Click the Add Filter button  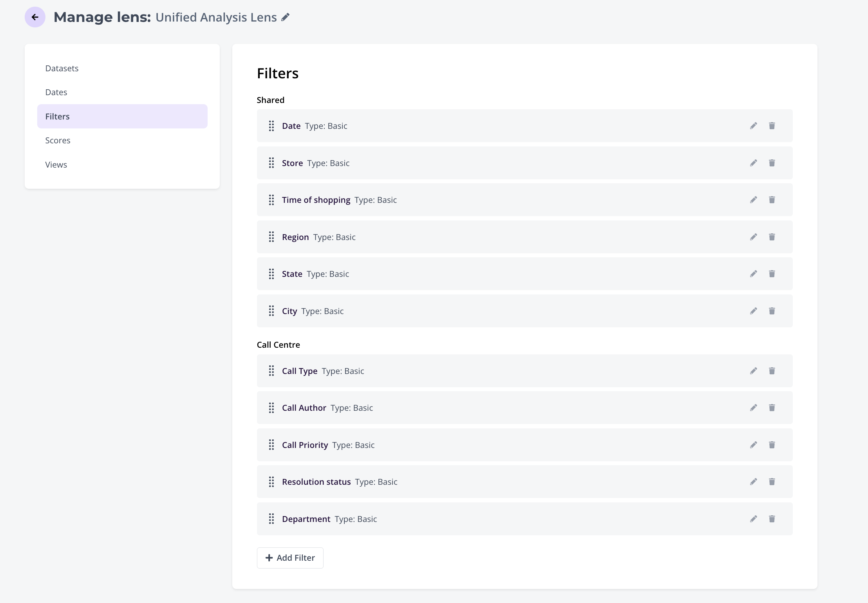pos(290,558)
